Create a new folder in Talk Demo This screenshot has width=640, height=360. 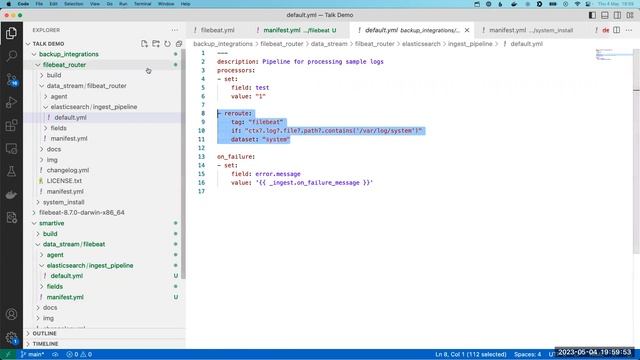[x=156, y=44]
